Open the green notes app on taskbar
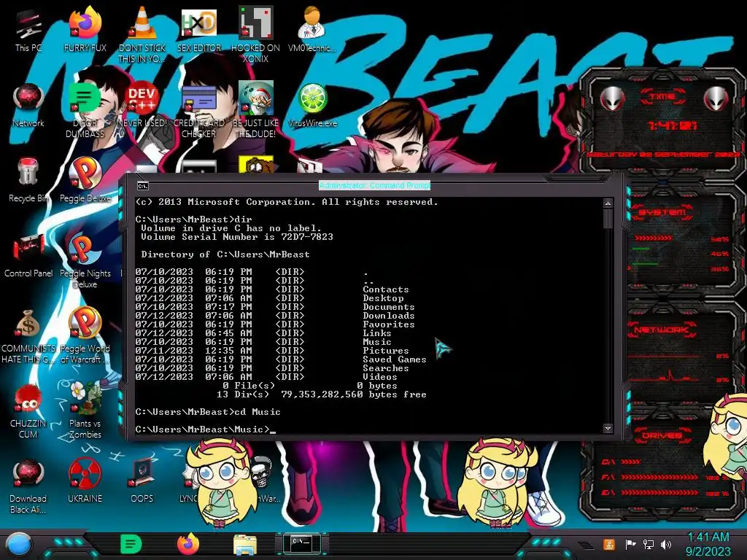 point(131,544)
